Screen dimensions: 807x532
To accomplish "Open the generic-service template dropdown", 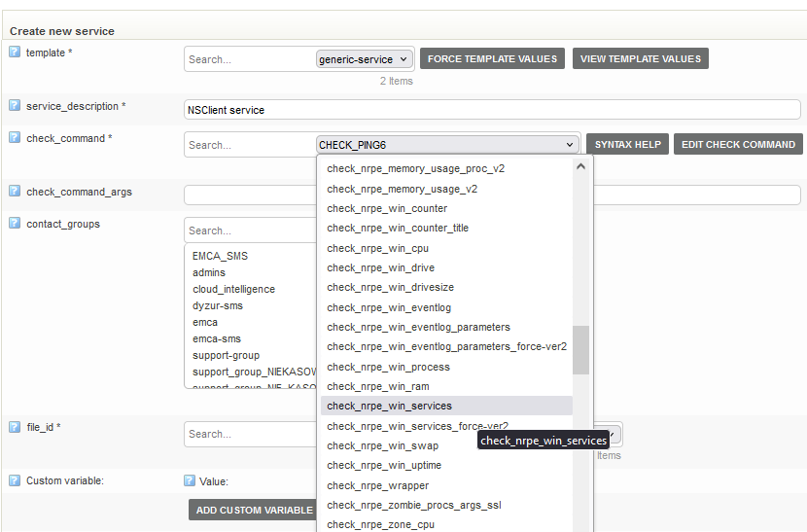I will click(x=365, y=59).
